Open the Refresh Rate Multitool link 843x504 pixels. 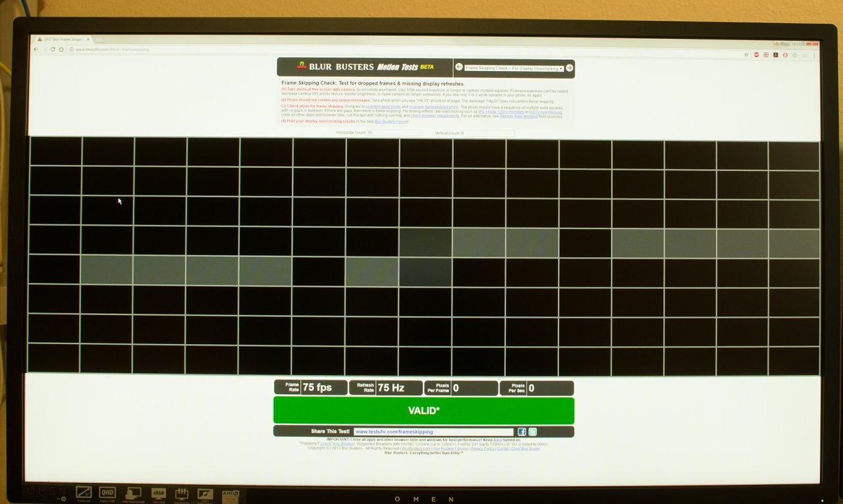(x=519, y=116)
